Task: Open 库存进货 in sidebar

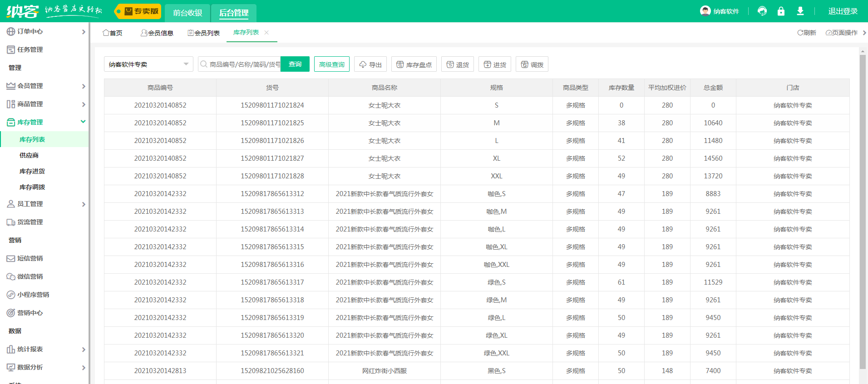Action: point(32,171)
